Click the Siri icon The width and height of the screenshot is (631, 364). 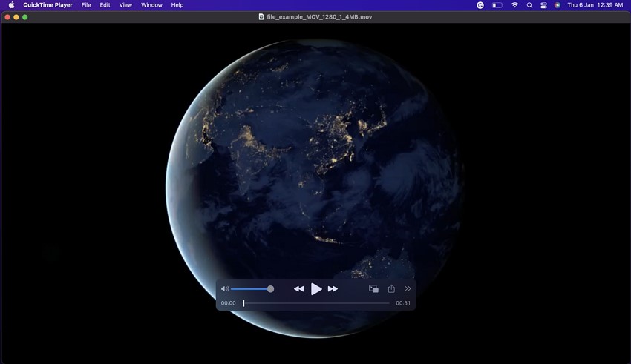(558, 5)
